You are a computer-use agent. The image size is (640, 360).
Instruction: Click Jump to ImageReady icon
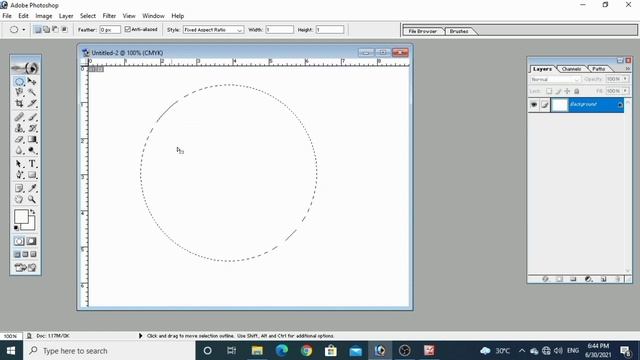[x=25, y=268]
